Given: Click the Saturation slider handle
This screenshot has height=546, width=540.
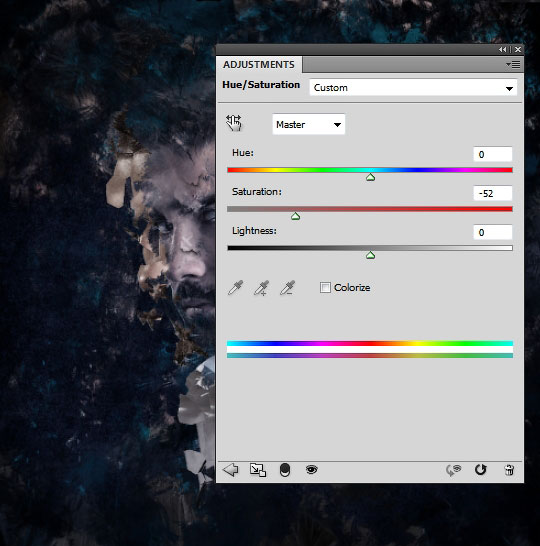Looking at the screenshot, I should [296, 217].
